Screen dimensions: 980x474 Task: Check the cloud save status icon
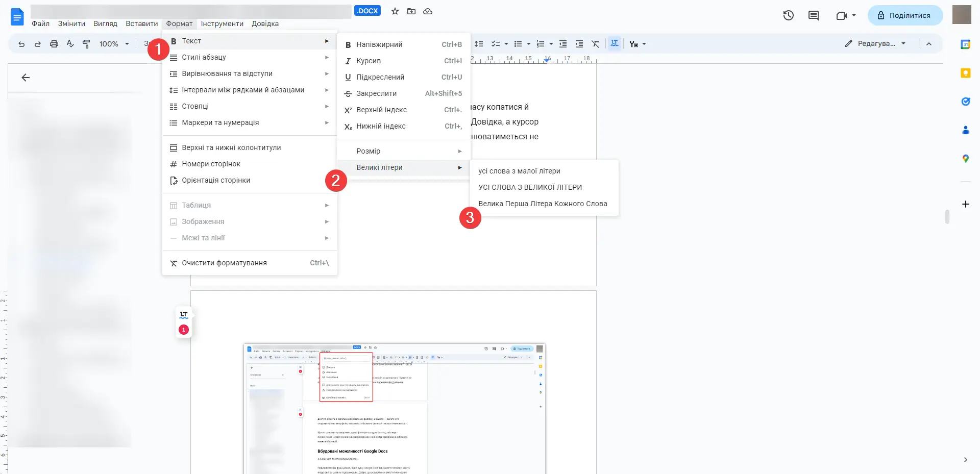428,11
